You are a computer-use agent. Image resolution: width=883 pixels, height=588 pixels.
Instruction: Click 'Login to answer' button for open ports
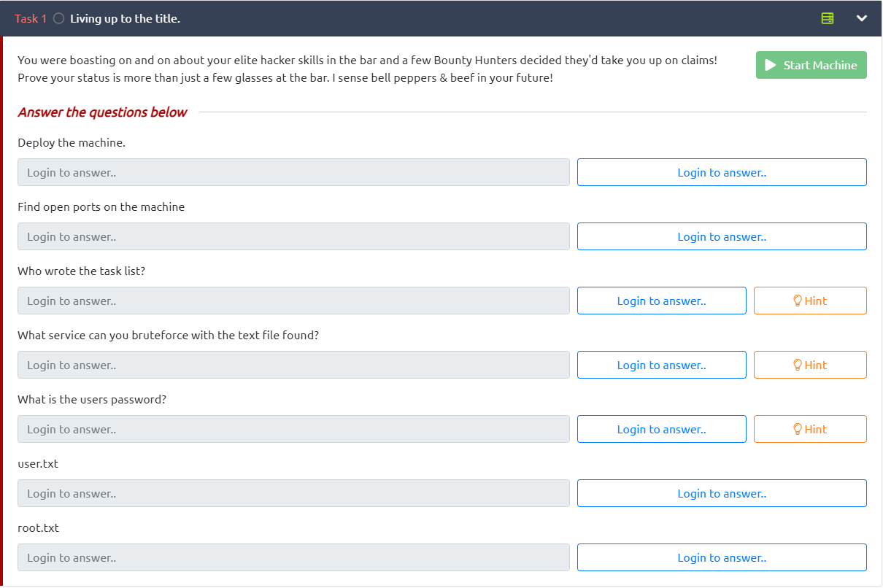[x=721, y=236]
